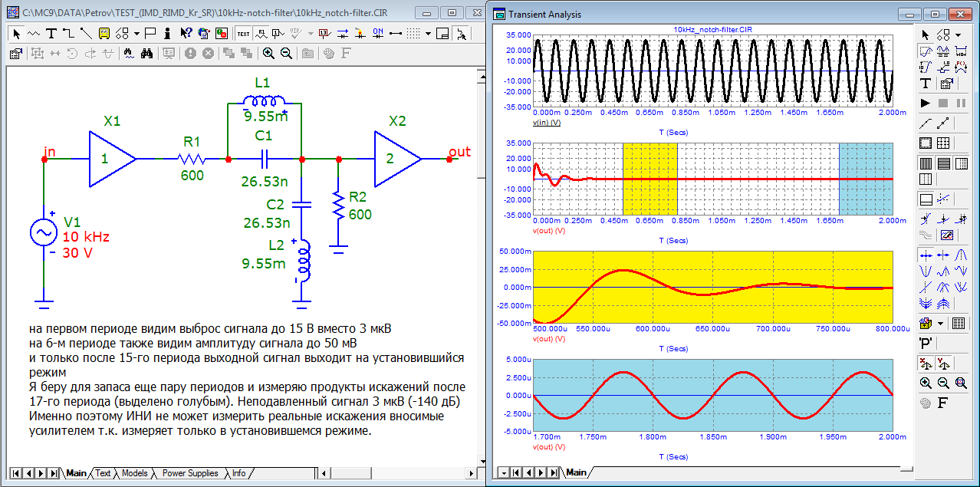Screen dimensions: 980x487
Task: Click the Info mode icon
Action: (169, 34)
